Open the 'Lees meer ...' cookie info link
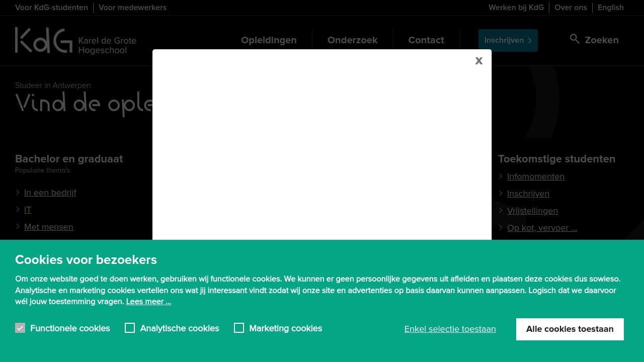 [x=148, y=301]
